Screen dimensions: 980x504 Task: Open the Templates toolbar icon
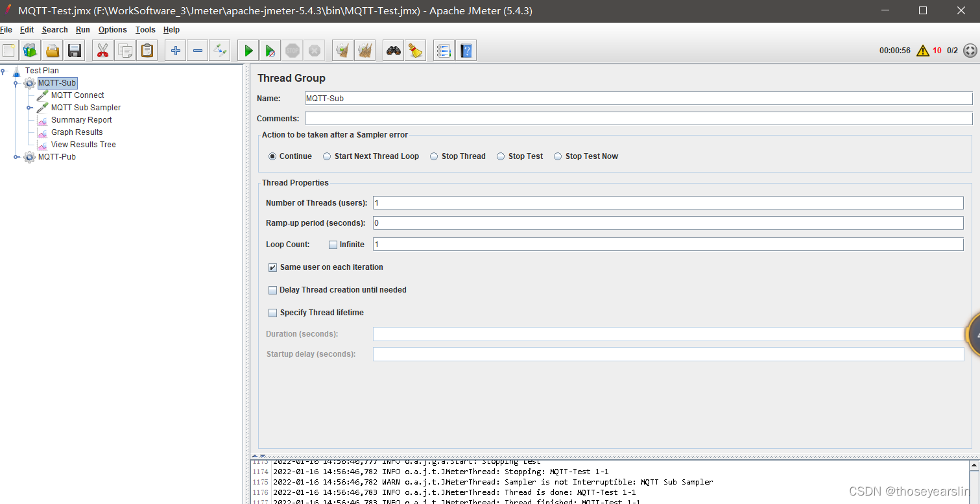coord(30,50)
